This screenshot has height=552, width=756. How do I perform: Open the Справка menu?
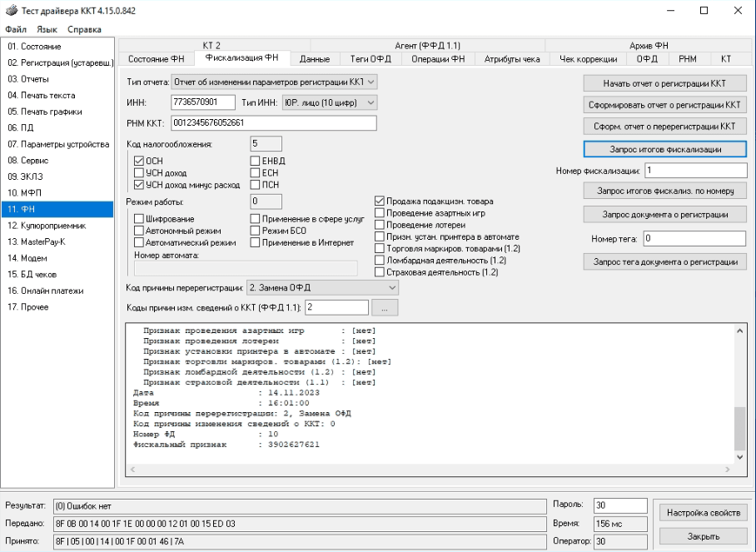(x=84, y=29)
